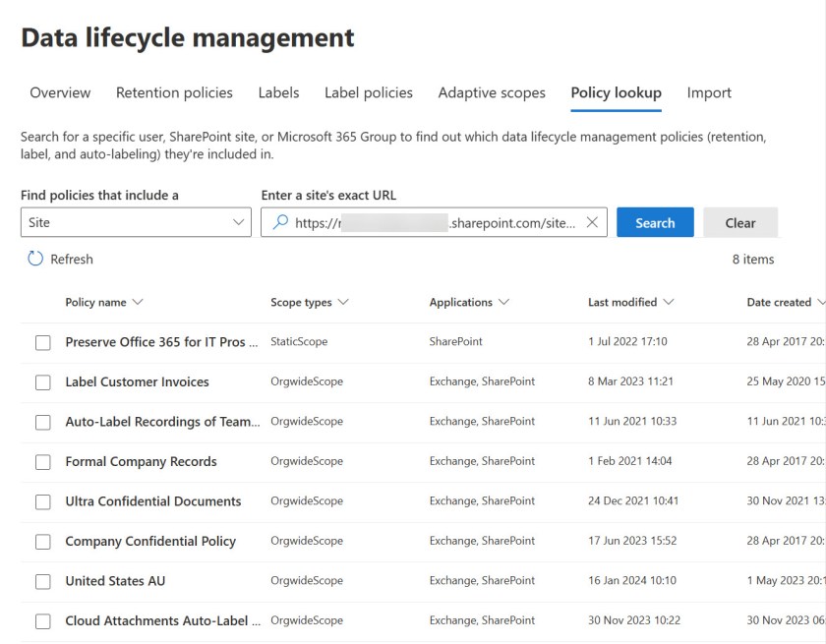Check the Auto-Label Recordings of Team row
Image resolution: width=826 pixels, height=644 pixels.
point(42,423)
